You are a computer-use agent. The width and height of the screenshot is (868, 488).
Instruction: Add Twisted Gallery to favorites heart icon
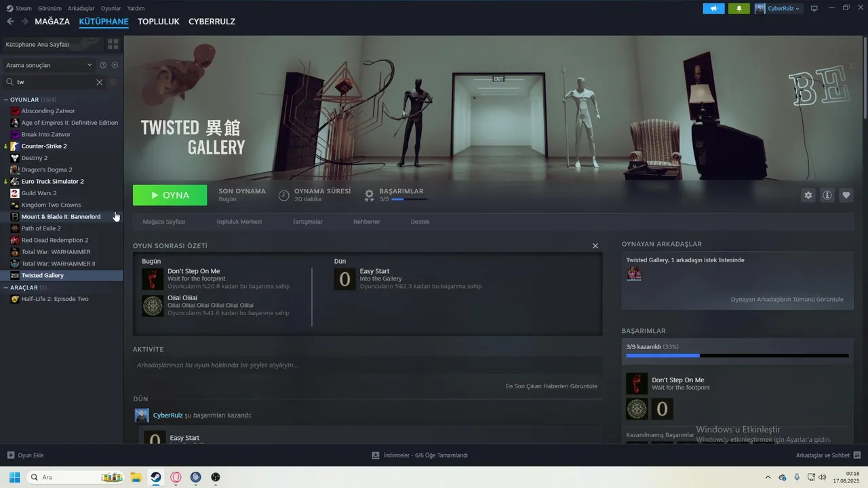pyautogui.click(x=846, y=195)
